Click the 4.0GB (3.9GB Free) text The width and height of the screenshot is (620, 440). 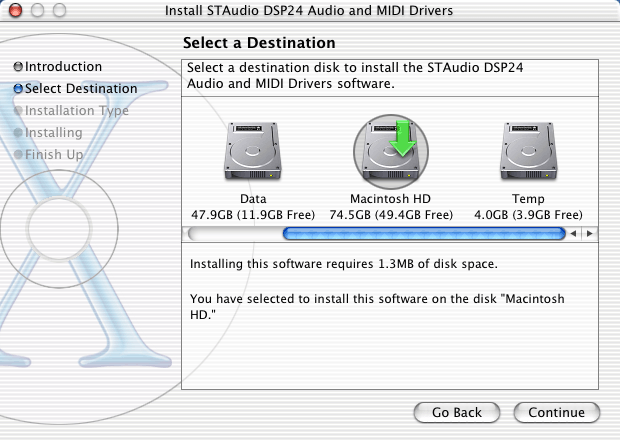tap(528, 215)
